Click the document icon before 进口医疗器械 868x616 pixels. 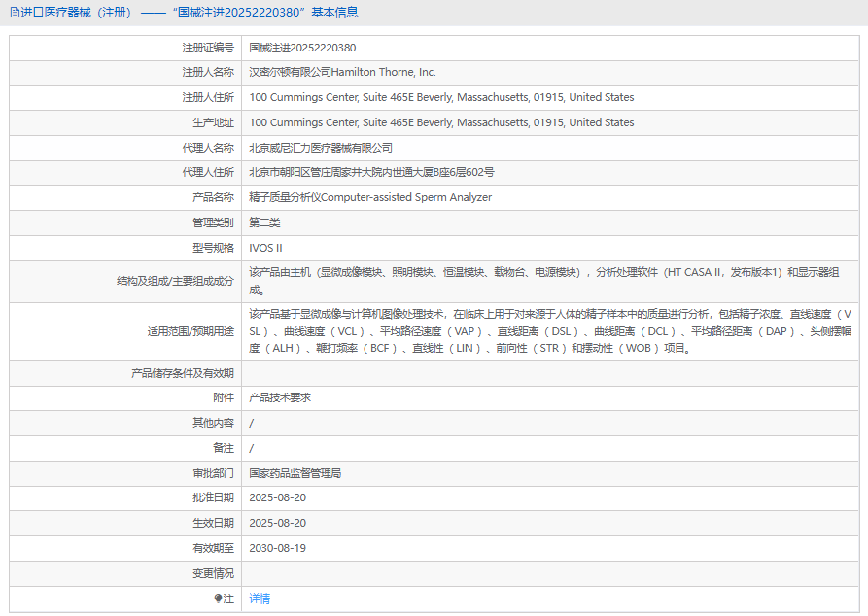click(14, 13)
